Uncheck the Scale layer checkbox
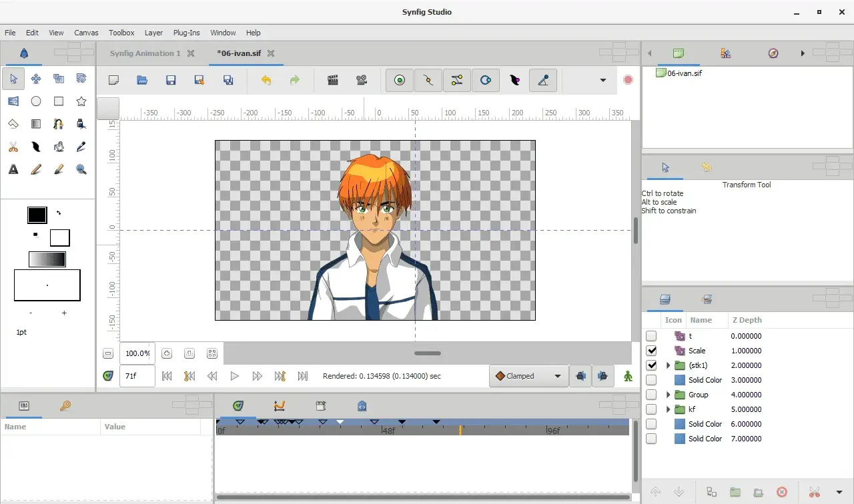The image size is (854, 504). [652, 351]
